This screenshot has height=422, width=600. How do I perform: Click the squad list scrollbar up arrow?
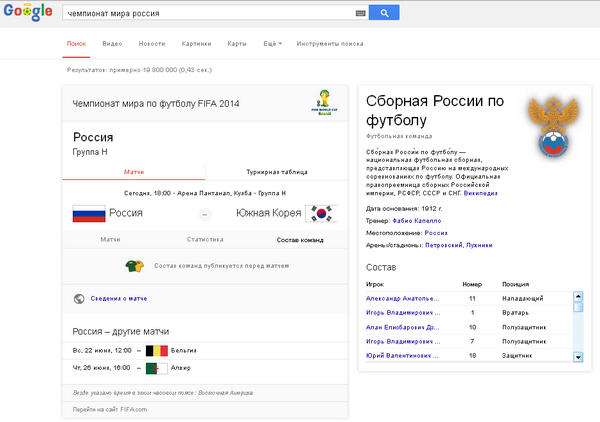pos(578,297)
